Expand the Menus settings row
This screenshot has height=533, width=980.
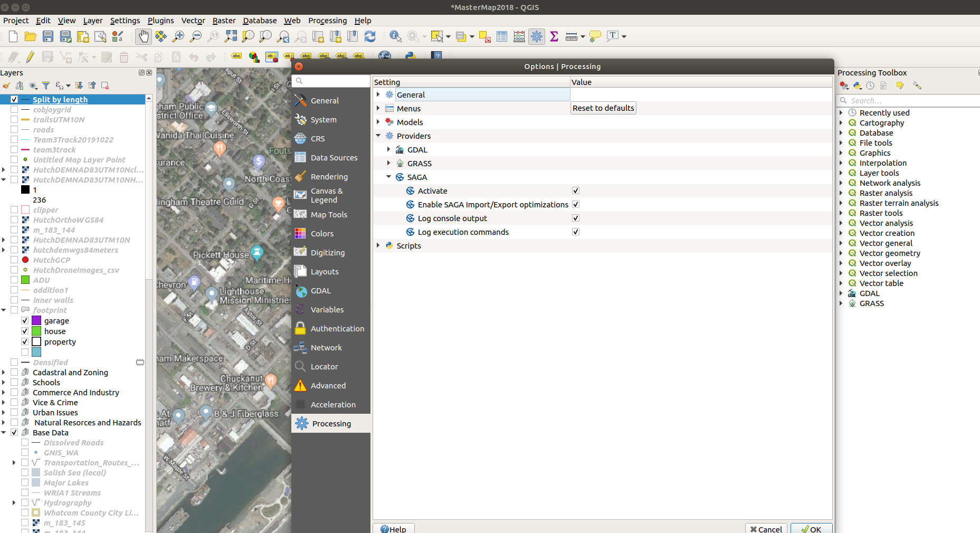378,108
